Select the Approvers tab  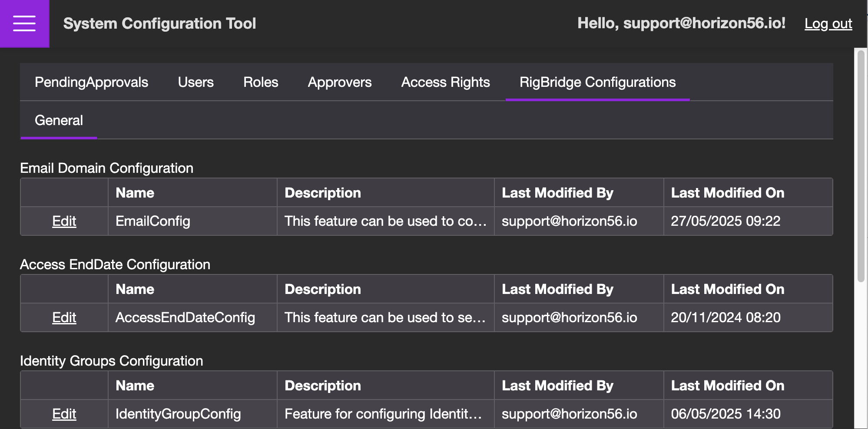(x=339, y=82)
